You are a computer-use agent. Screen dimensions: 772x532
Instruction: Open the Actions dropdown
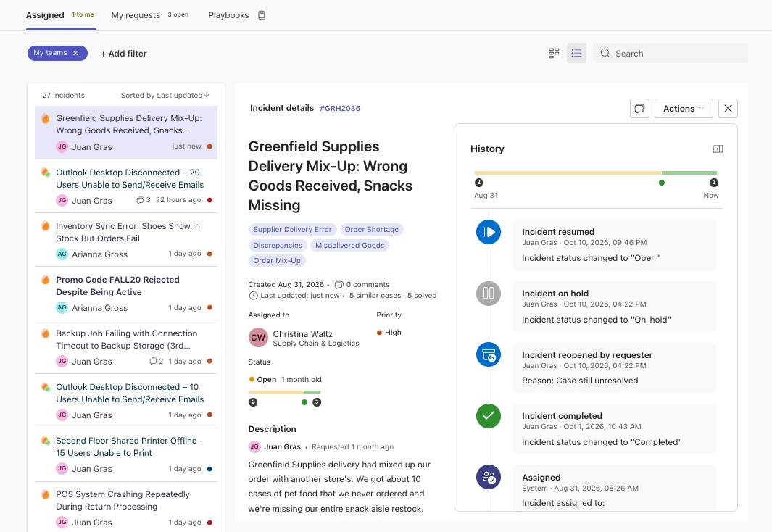point(684,108)
